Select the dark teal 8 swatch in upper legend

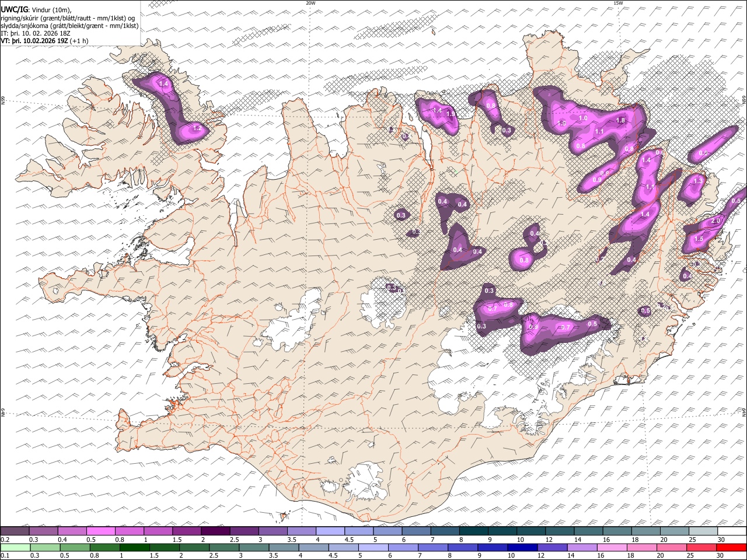474,531
